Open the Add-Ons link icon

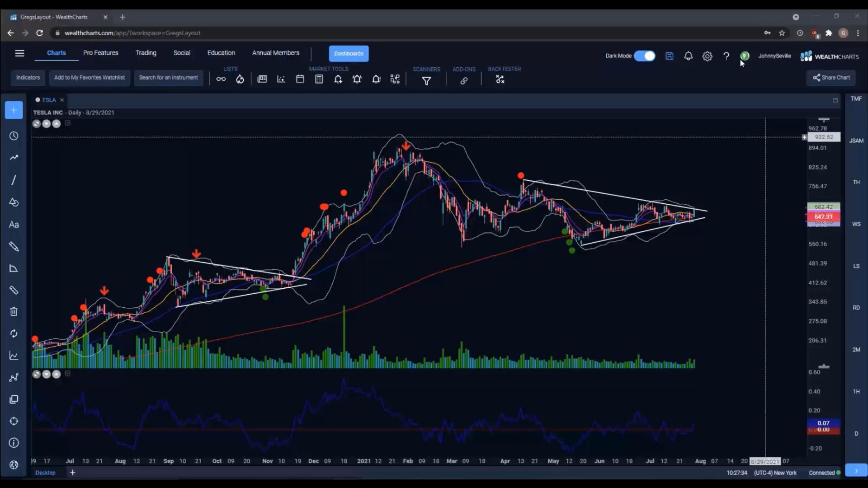464,81
